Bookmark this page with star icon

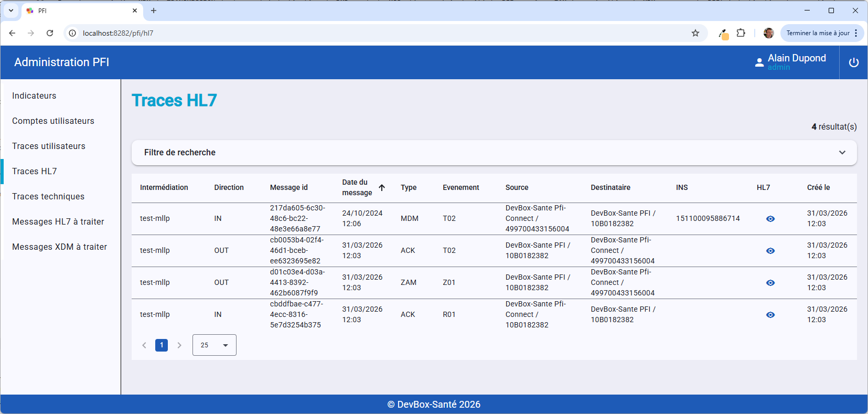(695, 33)
